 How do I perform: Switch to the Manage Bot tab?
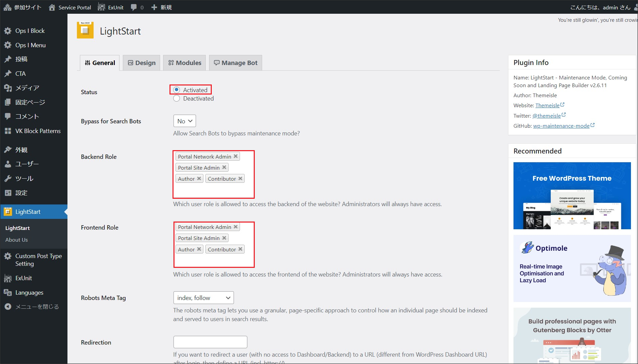(x=236, y=63)
